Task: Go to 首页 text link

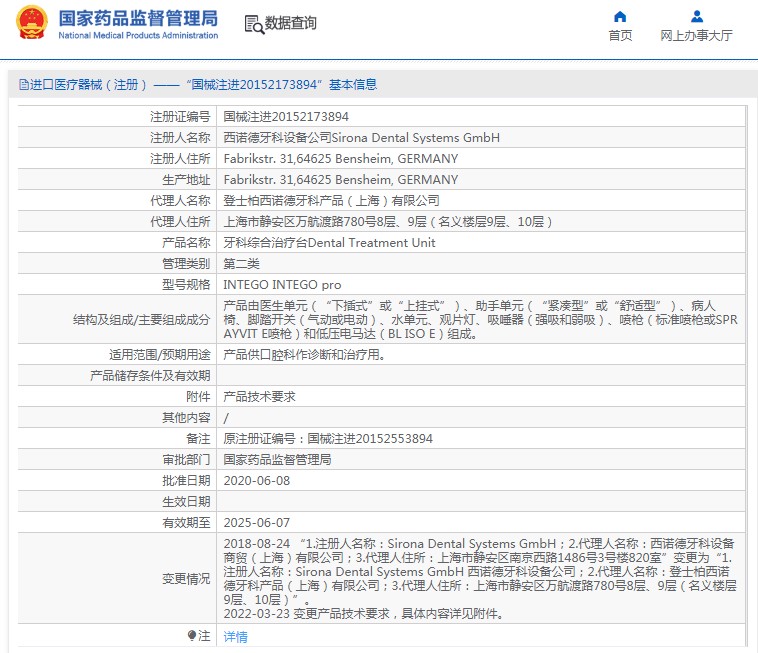Action: click(620, 35)
